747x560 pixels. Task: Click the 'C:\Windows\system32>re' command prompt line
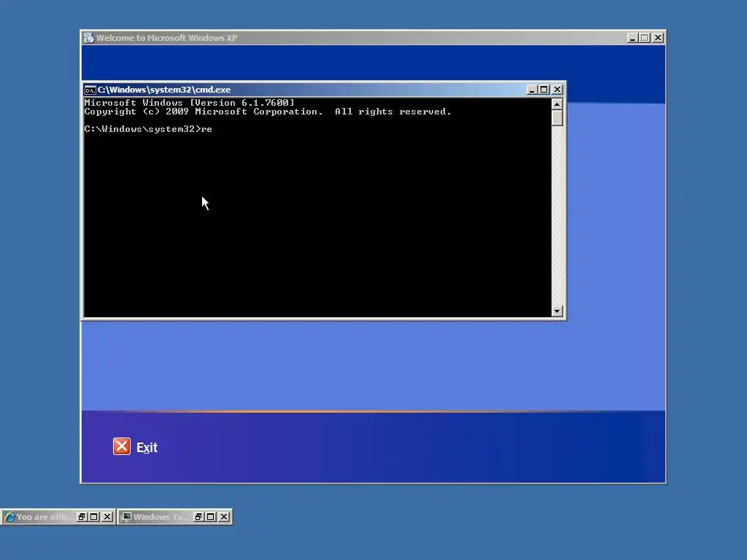point(148,129)
